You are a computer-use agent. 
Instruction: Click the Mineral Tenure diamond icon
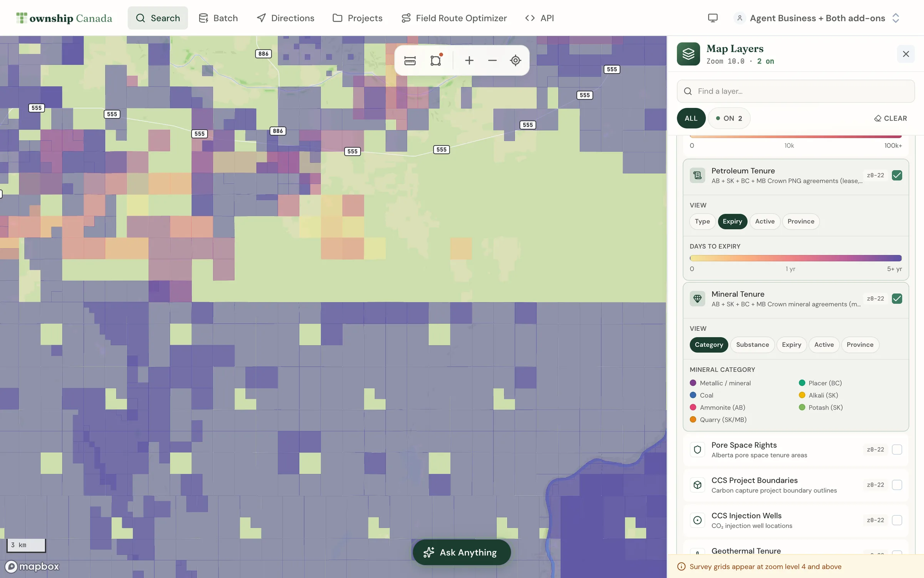click(x=697, y=299)
